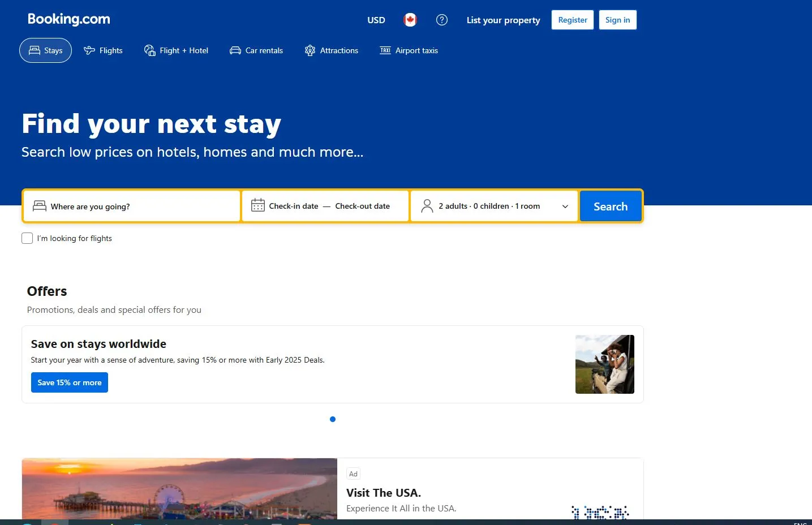
Task: Click the person icon in guests field
Action: tap(427, 206)
